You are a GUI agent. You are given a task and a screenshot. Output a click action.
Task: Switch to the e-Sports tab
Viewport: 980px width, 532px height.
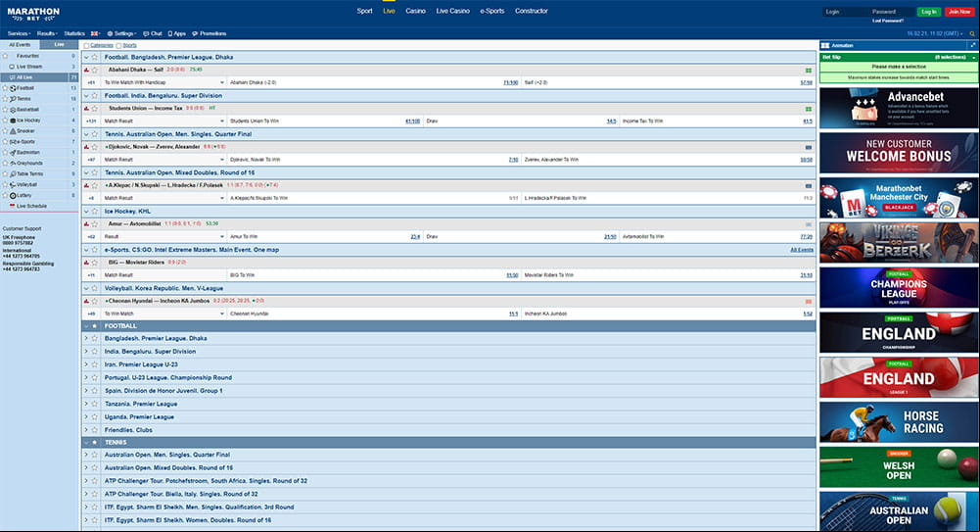click(491, 11)
